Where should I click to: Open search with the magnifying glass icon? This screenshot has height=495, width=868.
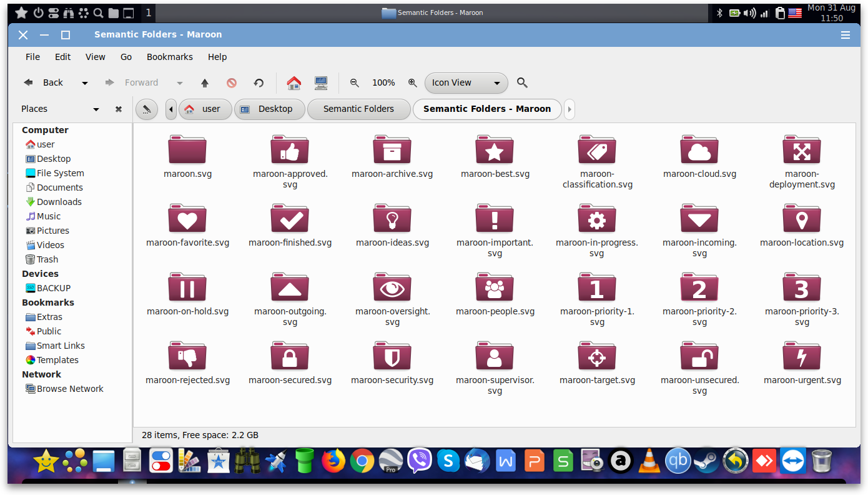[523, 82]
